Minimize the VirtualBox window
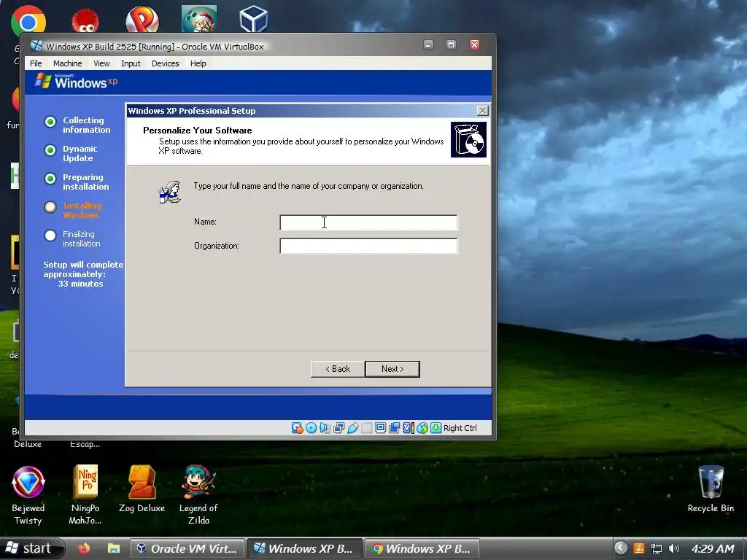Image resolution: width=747 pixels, height=560 pixels. click(428, 44)
